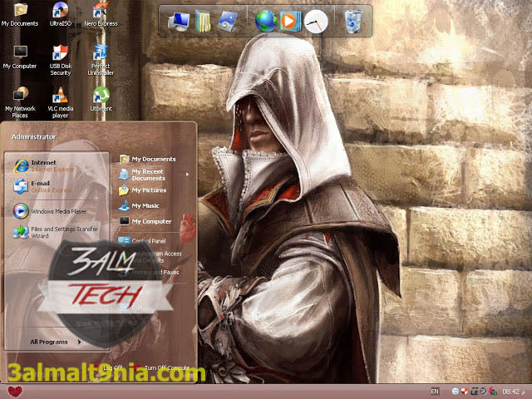The image size is (532, 399).
Task: Click the Administrator user name
Action: point(33,137)
